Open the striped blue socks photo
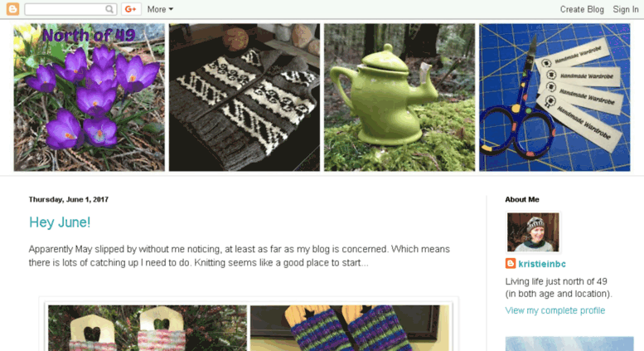Viewport: 644px width, 351px height. tap(350, 328)
